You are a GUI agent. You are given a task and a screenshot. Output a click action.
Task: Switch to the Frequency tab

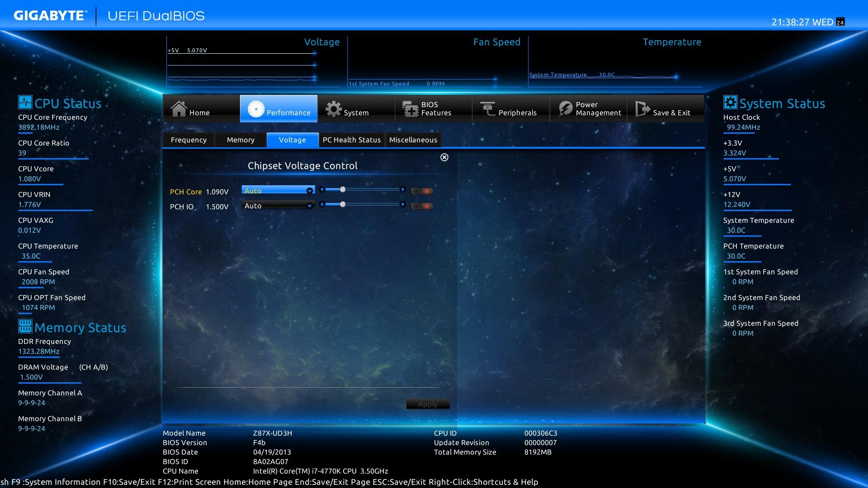[x=189, y=140]
